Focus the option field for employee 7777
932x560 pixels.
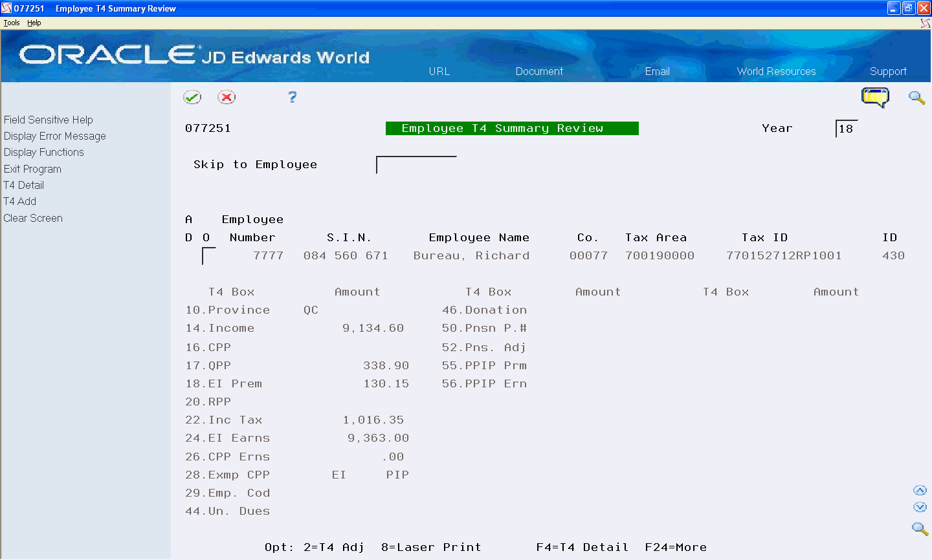pyautogui.click(x=208, y=256)
